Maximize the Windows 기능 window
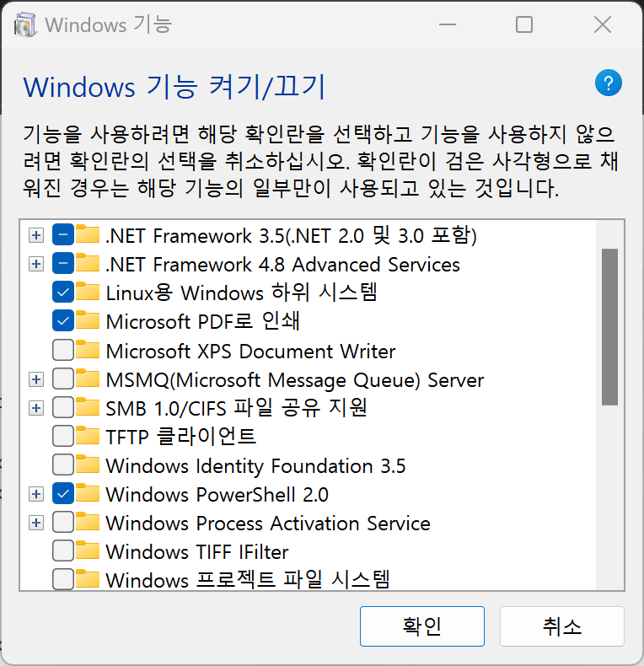Image resolution: width=644 pixels, height=666 pixels. [524, 24]
